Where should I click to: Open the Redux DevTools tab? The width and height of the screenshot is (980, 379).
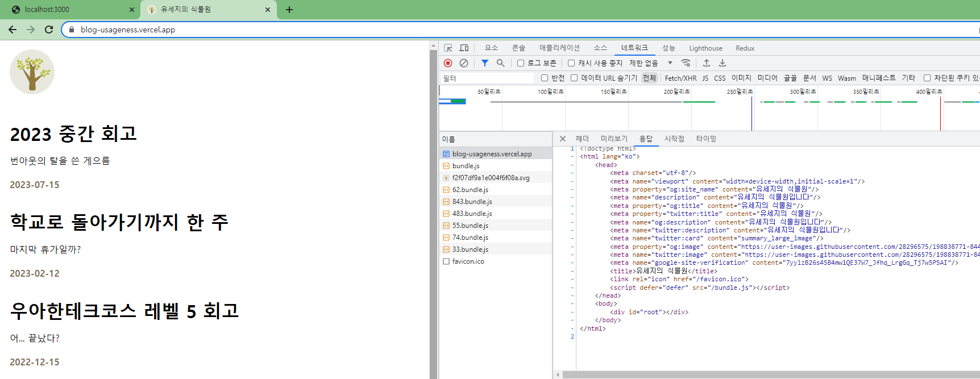click(x=745, y=48)
